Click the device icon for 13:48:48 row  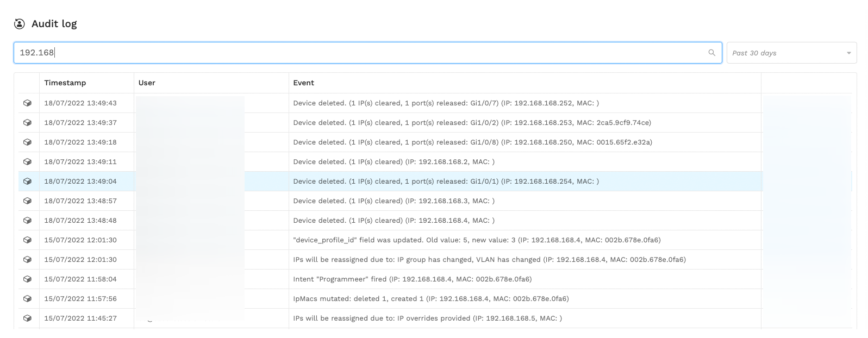27,221
